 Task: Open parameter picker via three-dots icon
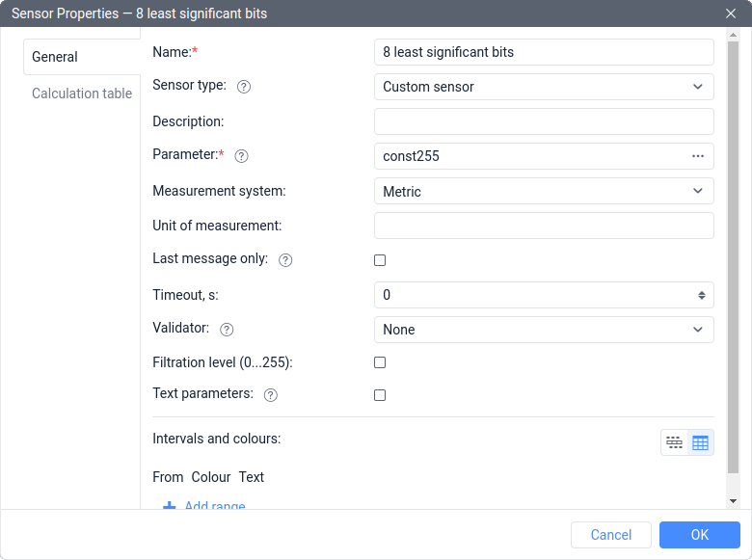698,156
